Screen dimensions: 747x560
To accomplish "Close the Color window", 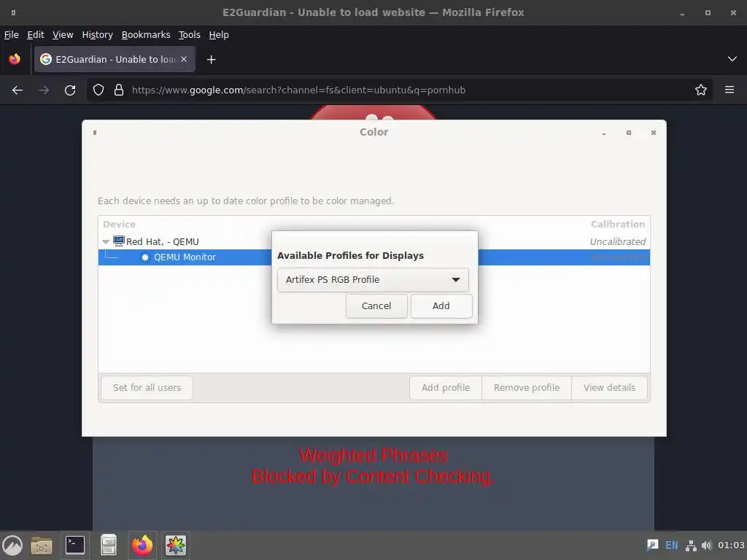I will 654,133.
